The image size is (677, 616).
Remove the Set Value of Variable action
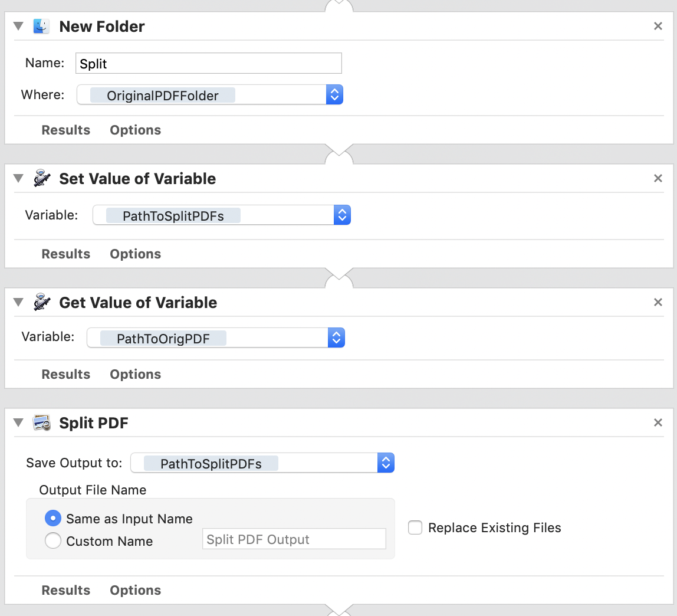point(658,179)
